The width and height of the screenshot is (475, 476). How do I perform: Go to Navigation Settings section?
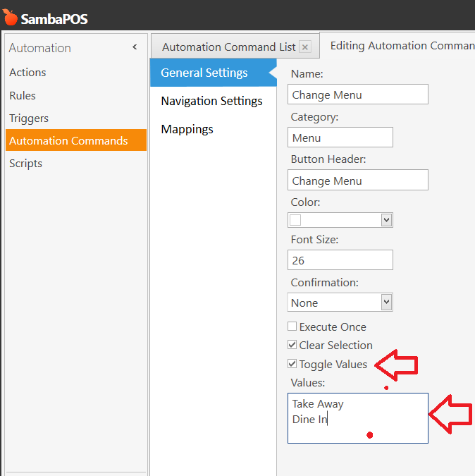point(211,101)
